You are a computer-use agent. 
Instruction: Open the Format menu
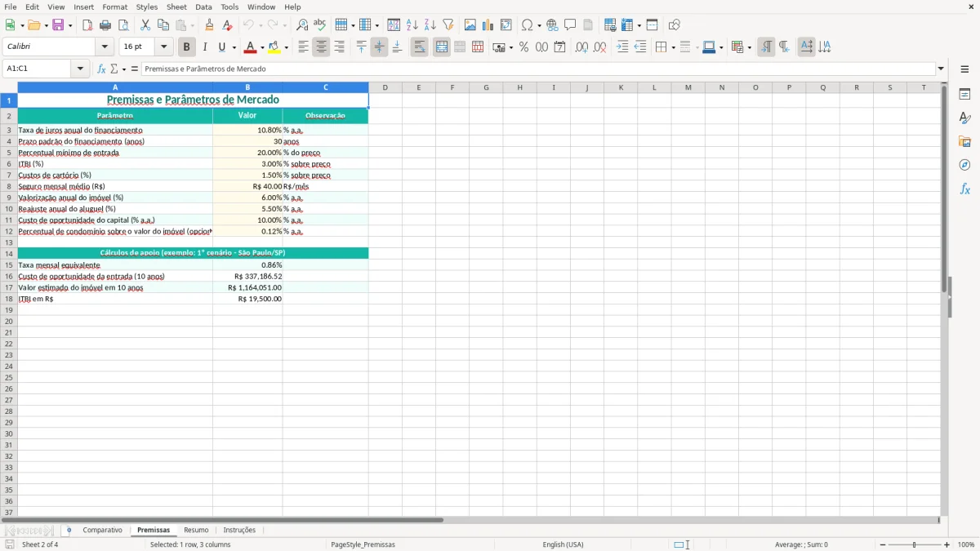click(115, 7)
